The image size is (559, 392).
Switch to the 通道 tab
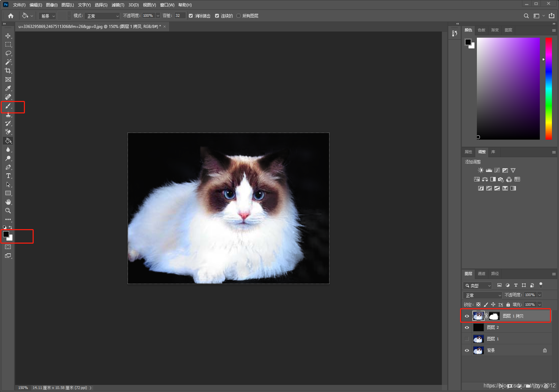(481, 274)
